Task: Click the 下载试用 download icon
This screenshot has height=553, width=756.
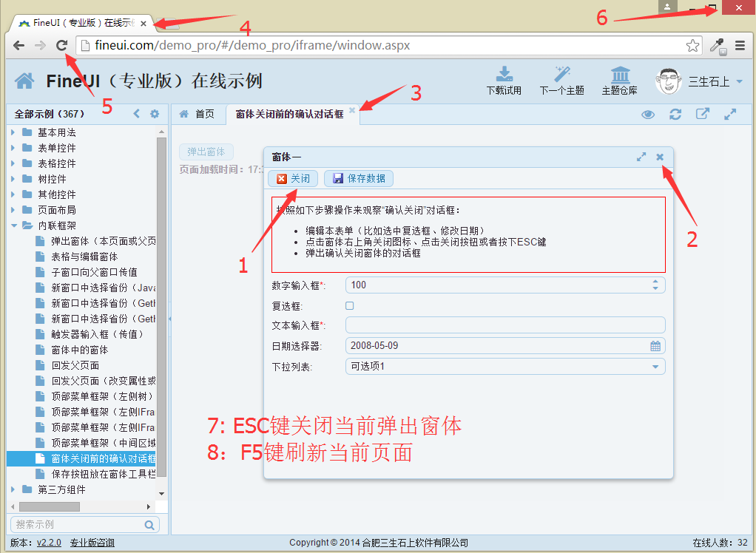Action: [504, 75]
